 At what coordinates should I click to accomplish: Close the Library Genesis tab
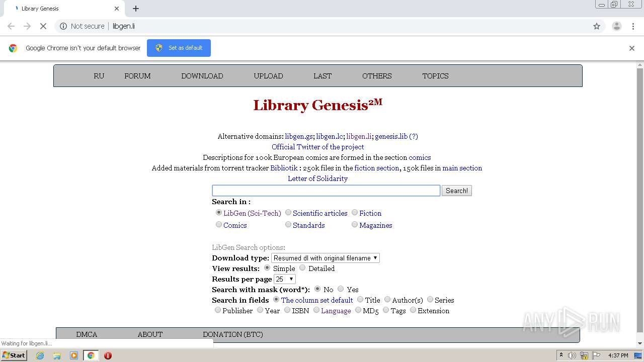(117, 9)
